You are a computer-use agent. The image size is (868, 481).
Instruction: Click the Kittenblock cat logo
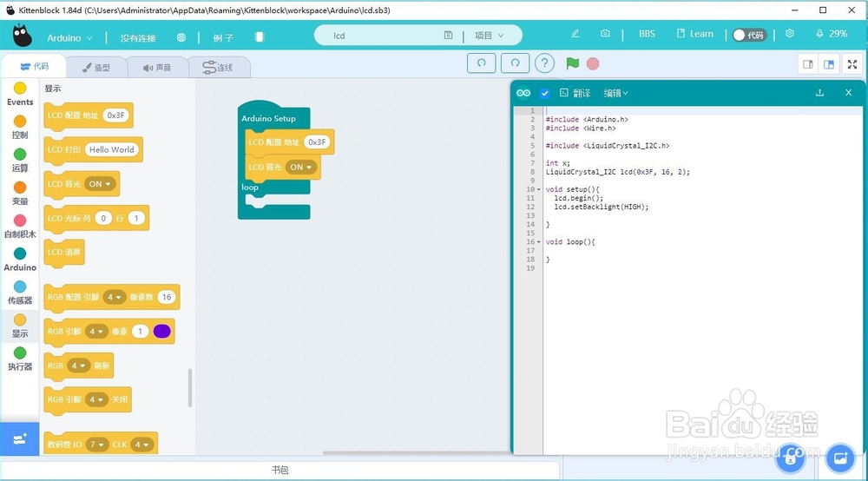(x=23, y=36)
